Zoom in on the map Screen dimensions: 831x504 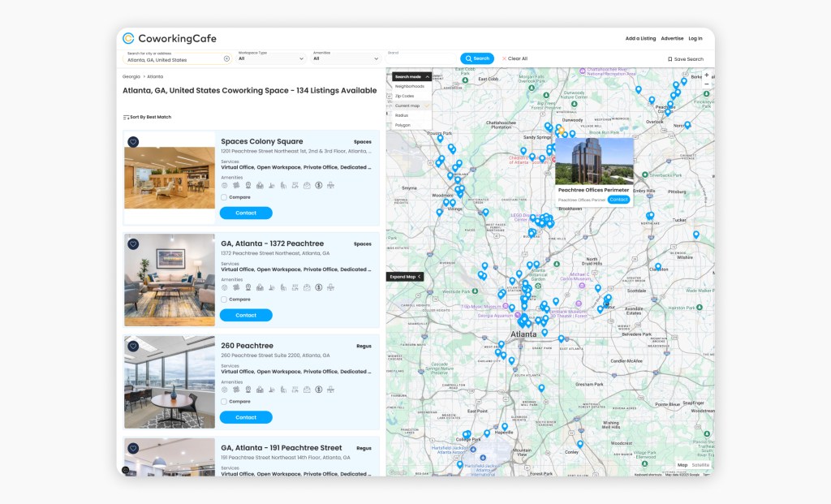click(707, 75)
